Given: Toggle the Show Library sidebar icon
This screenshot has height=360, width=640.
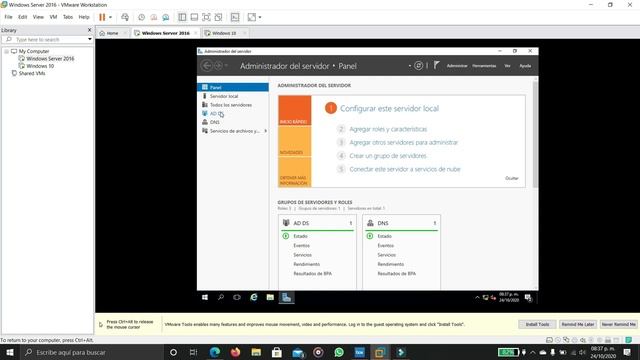Looking at the screenshot, I should pyautogui.click(x=182, y=17).
